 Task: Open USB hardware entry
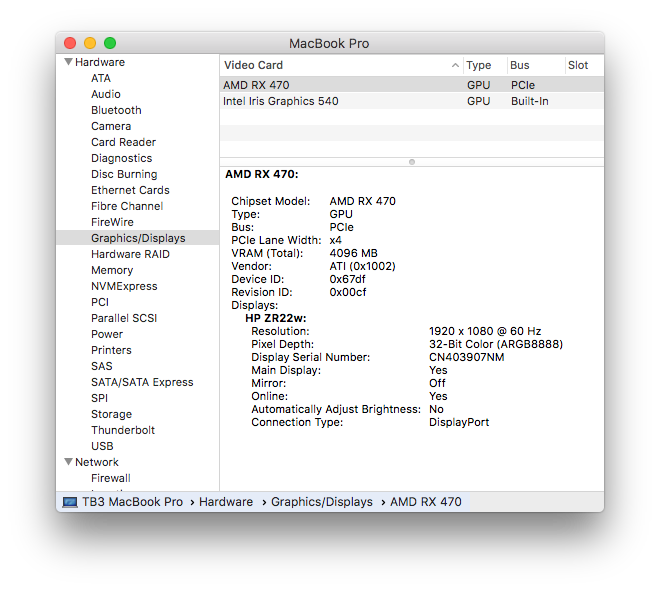tap(102, 446)
